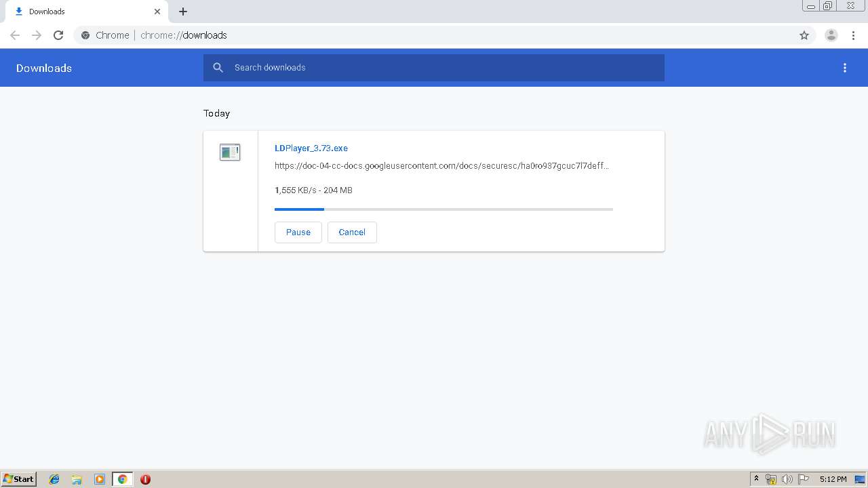Click the 5:12 PM taskbar clock
868x488 pixels.
tap(833, 479)
